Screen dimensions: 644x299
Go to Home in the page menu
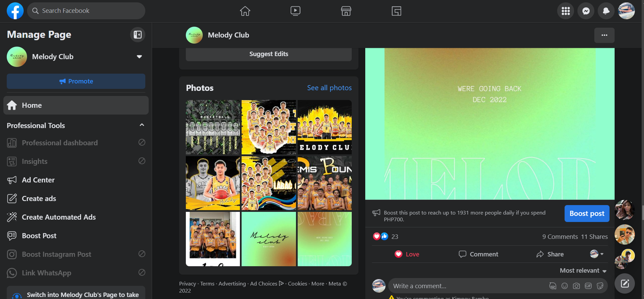[76, 105]
